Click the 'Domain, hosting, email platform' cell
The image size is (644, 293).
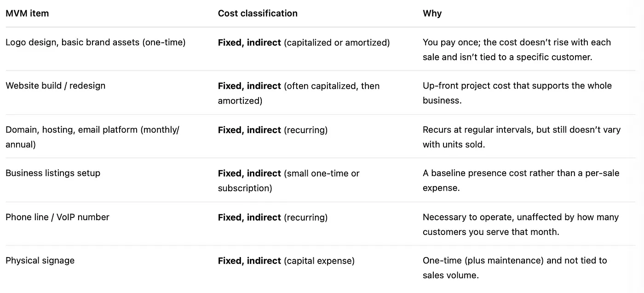click(92, 137)
